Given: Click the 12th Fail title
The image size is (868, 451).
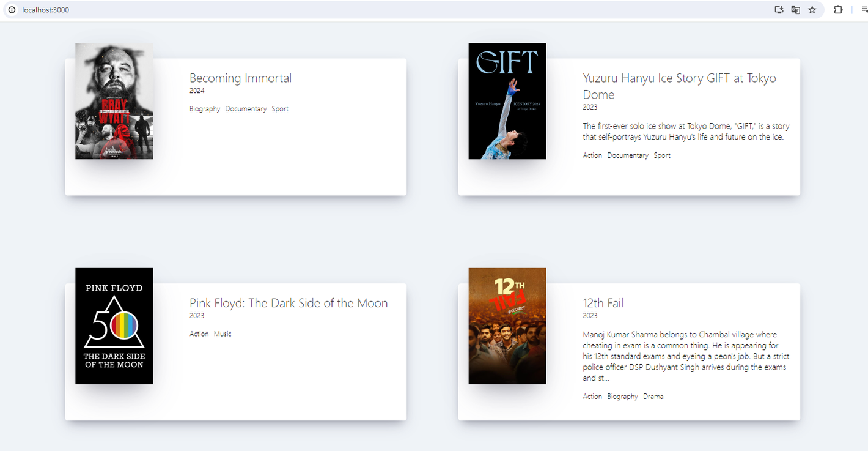Looking at the screenshot, I should [603, 303].
